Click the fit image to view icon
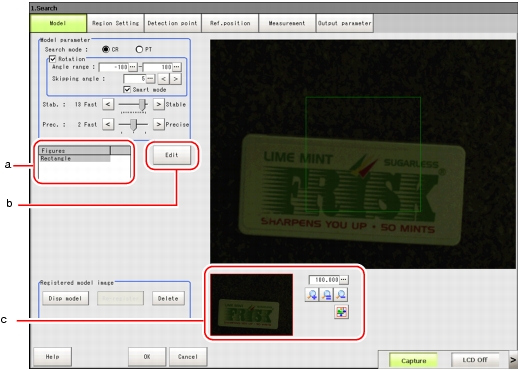Viewport: 520px width, 370px height. point(341,312)
